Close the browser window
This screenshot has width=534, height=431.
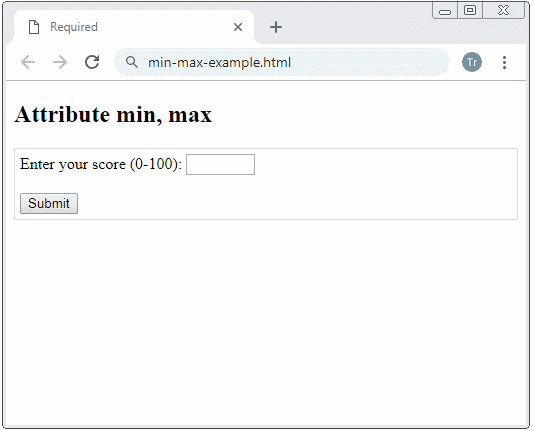[503, 11]
